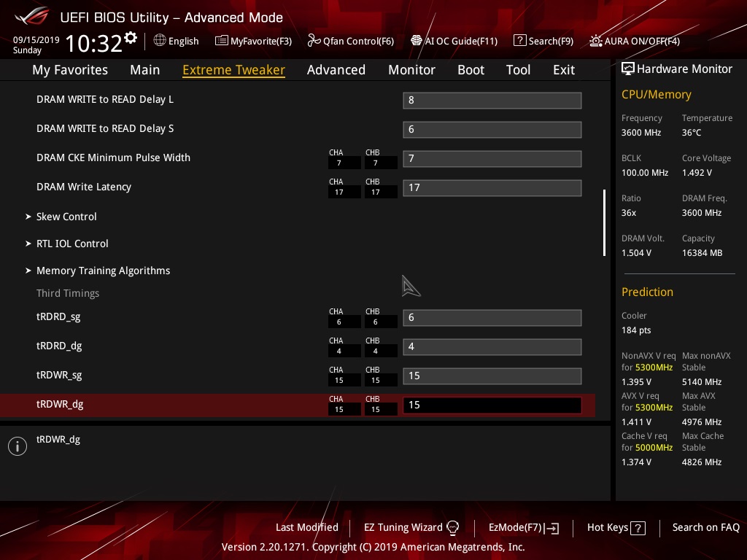
Task: Launch Qfan Control(F6) fan icon
Action: [x=314, y=41]
